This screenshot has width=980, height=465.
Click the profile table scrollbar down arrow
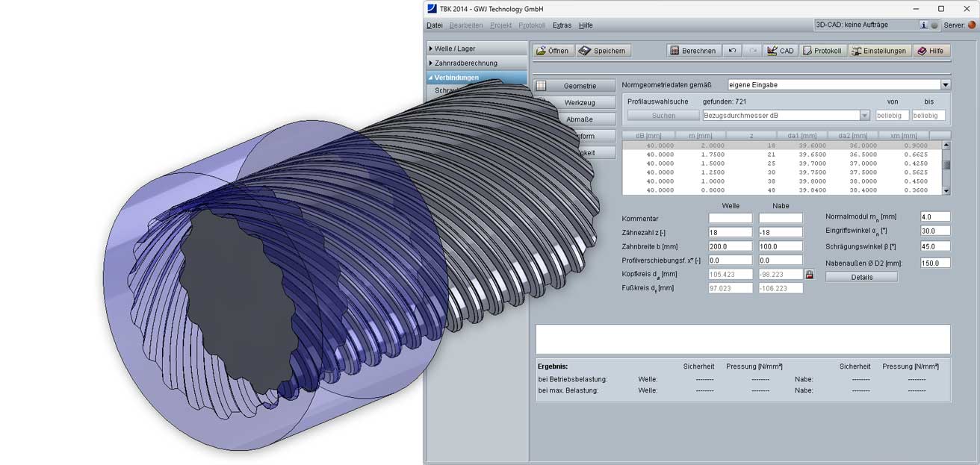[x=946, y=190]
